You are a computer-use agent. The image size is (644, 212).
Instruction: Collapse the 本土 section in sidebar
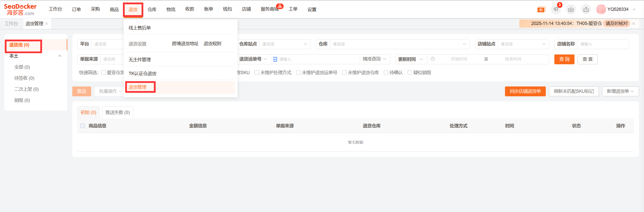point(60,56)
